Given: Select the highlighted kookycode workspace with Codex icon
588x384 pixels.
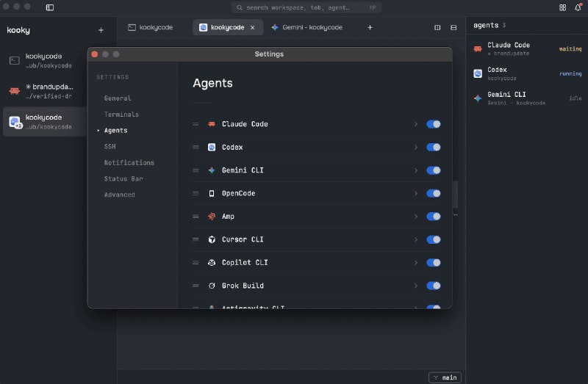Looking at the screenshot, I should tap(45, 122).
